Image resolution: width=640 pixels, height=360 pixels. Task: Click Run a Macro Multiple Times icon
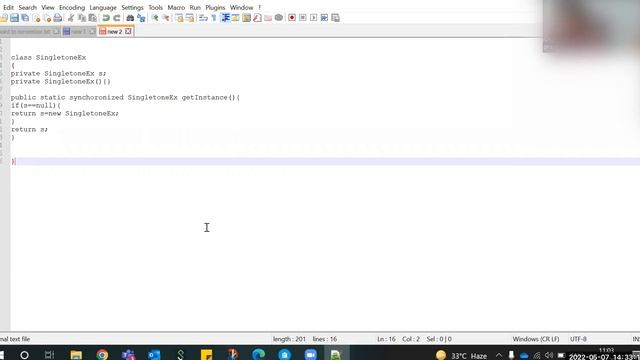(324, 18)
